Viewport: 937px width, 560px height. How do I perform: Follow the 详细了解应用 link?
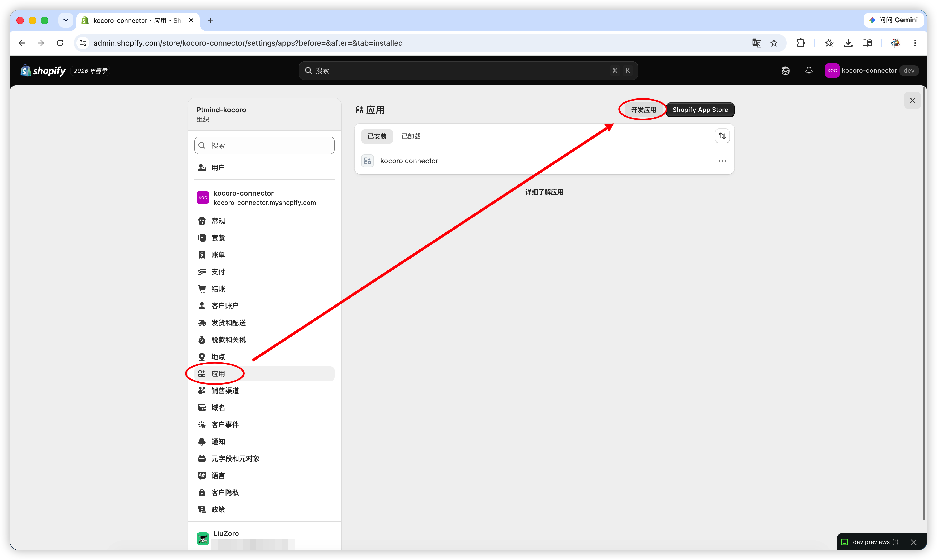click(x=544, y=192)
